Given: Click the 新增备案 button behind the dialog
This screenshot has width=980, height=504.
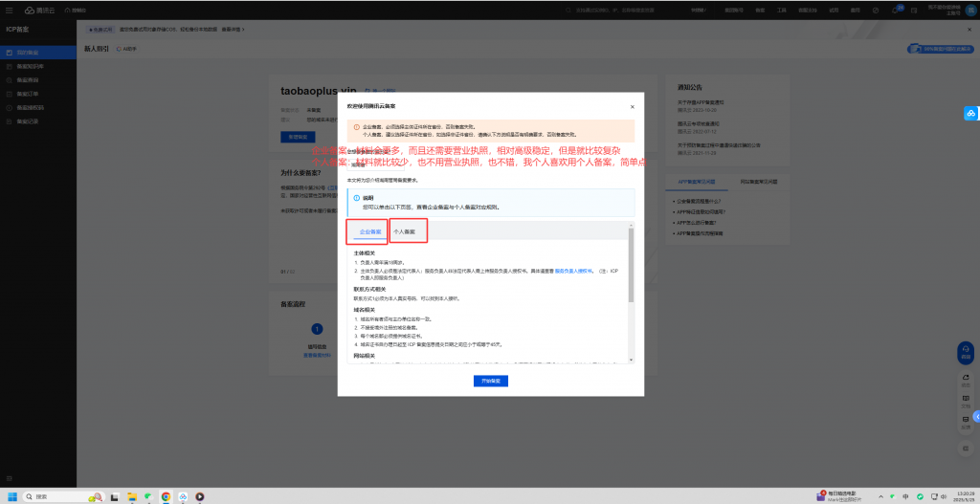Looking at the screenshot, I should 299,136.
